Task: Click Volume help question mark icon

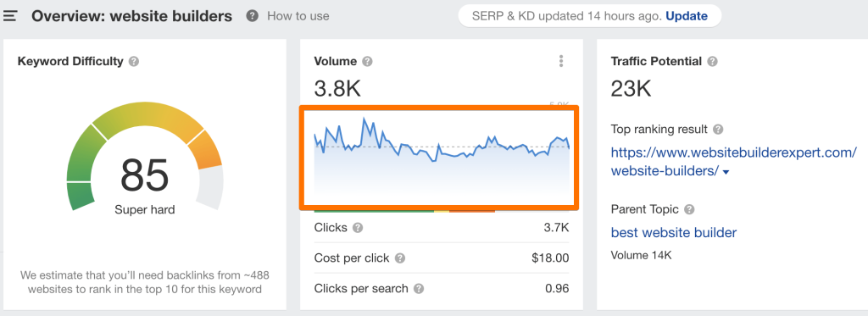Action: [367, 62]
